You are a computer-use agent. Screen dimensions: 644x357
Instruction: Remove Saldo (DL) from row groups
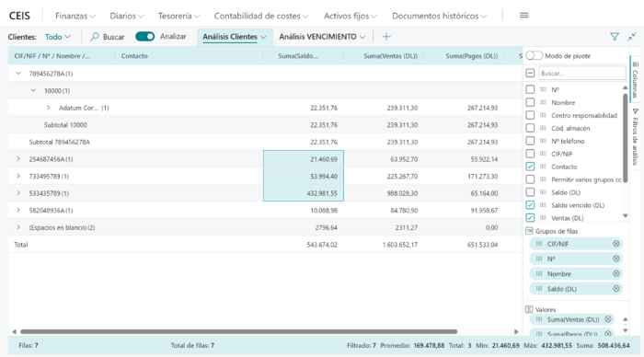pos(616,289)
